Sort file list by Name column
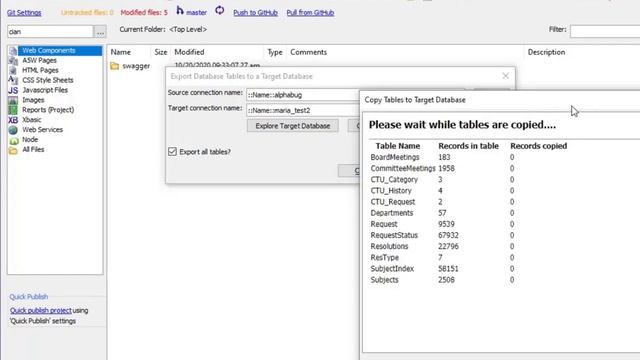 [x=121, y=52]
